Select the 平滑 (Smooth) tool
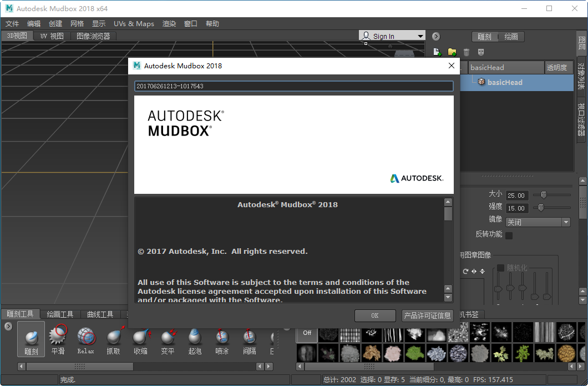Screen dimensions: 588x386 [58, 339]
